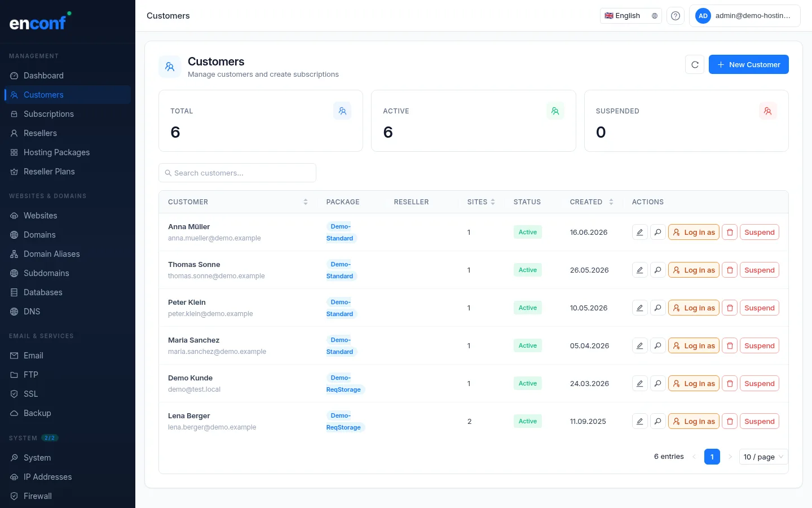Open Backup in the sidebar
The image size is (812, 508).
click(x=68, y=413)
